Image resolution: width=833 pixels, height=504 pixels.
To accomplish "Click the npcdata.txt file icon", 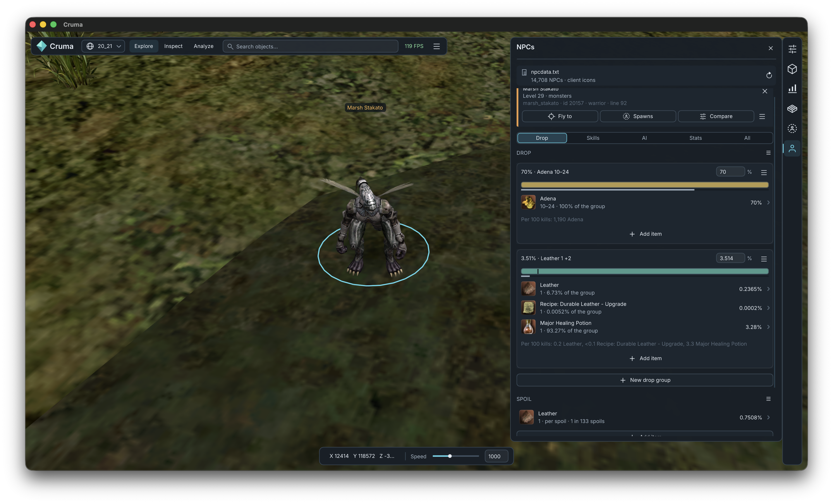I will [x=524, y=72].
